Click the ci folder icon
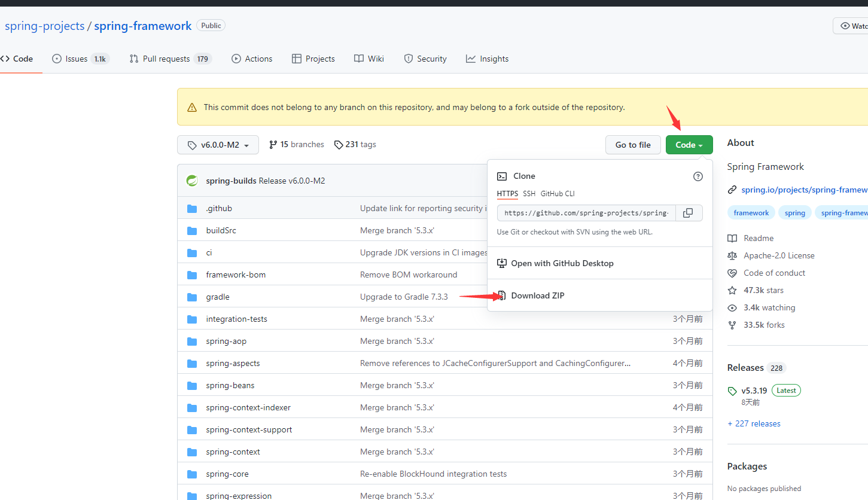The height and width of the screenshot is (500, 868). click(x=192, y=253)
